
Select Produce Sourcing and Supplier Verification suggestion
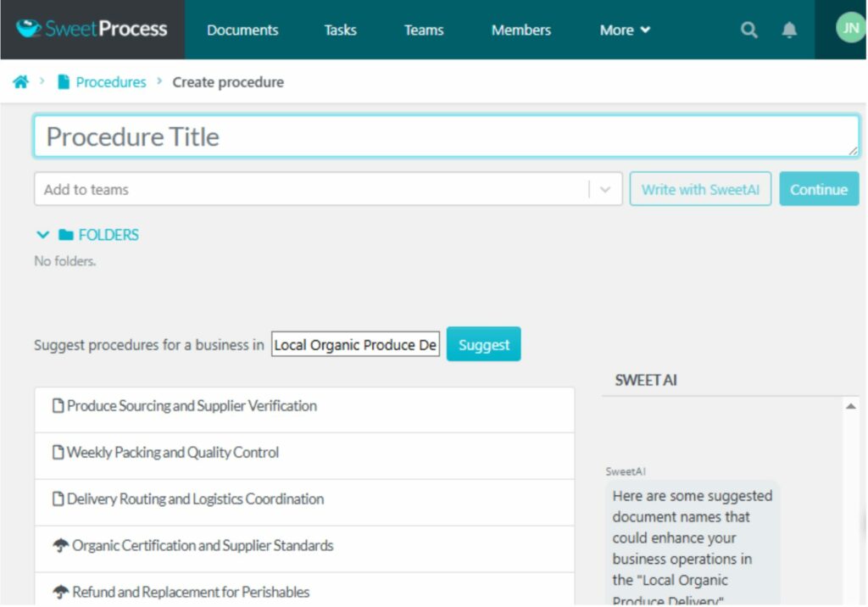point(304,409)
